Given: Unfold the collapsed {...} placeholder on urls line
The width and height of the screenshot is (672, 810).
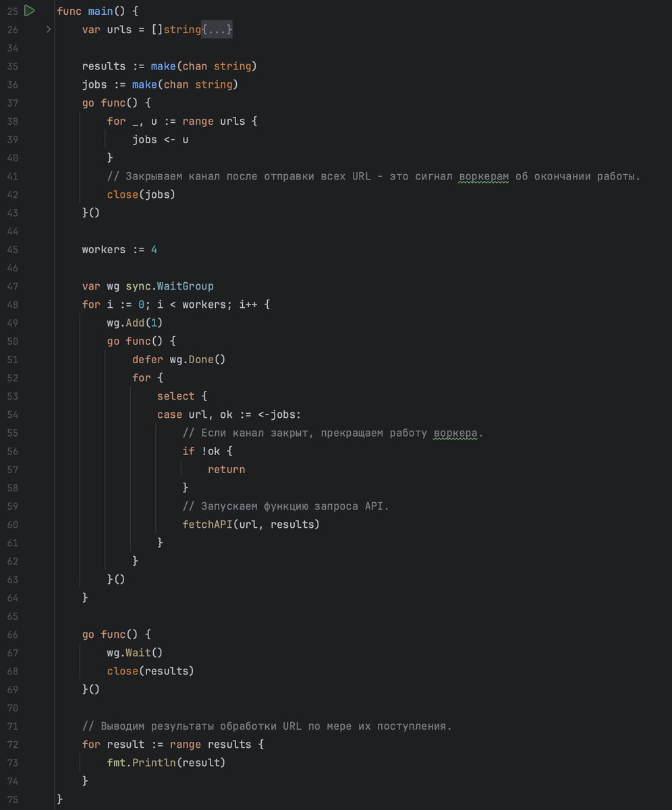Looking at the screenshot, I should (x=217, y=30).
